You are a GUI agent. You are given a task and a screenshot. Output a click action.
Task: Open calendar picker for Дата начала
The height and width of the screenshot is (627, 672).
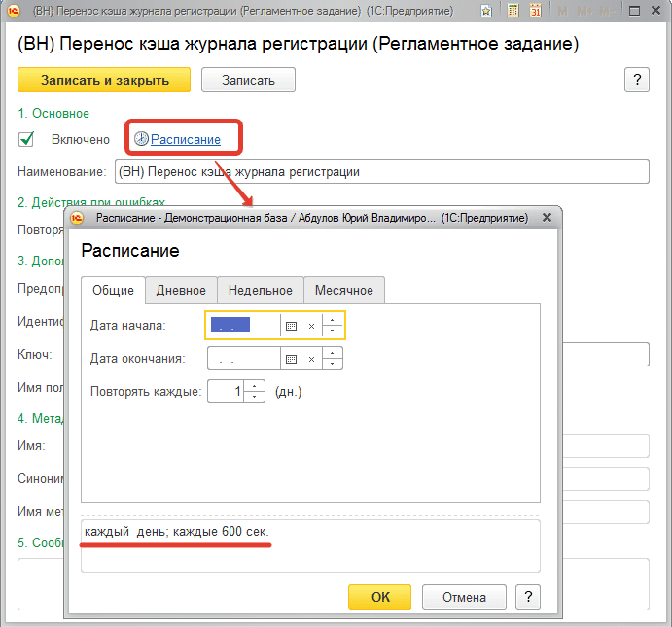pyautogui.click(x=291, y=326)
